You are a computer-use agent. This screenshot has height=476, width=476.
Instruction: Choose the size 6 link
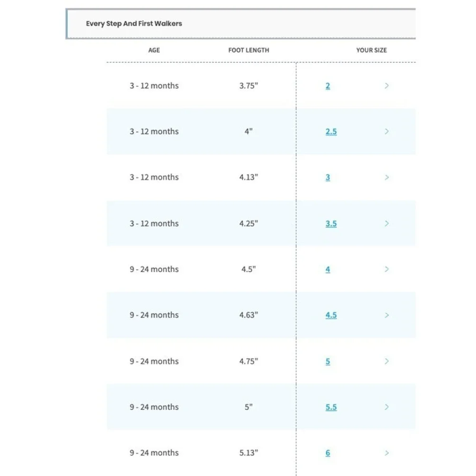coord(328,453)
